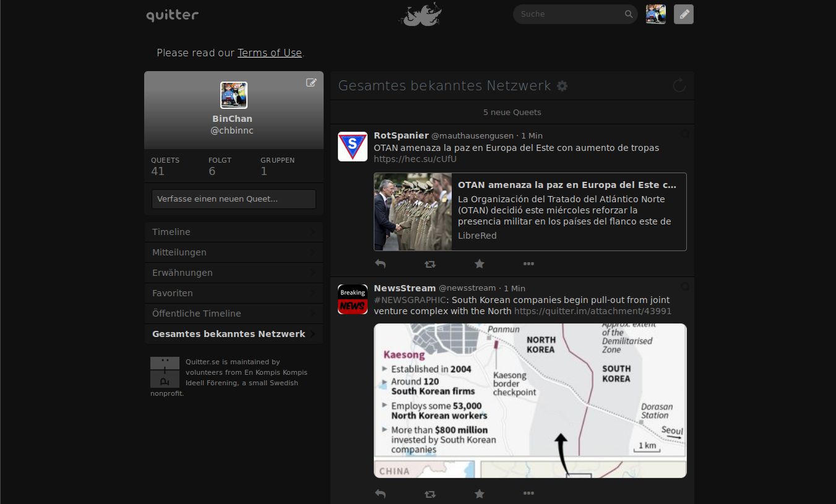Favorite NewsStream's queet with the star
The width and height of the screenshot is (836, 504).
[479, 494]
